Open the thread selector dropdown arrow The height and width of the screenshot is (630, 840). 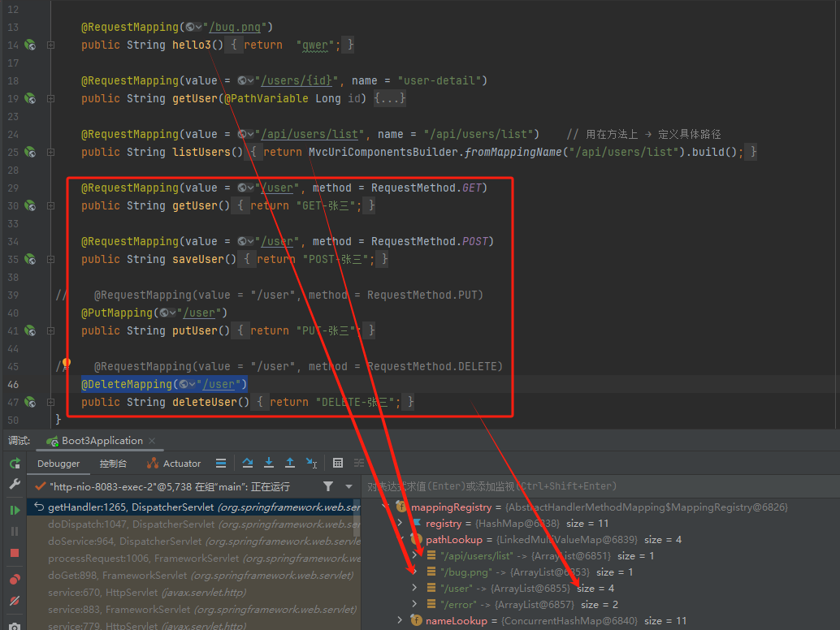pyautogui.click(x=349, y=486)
